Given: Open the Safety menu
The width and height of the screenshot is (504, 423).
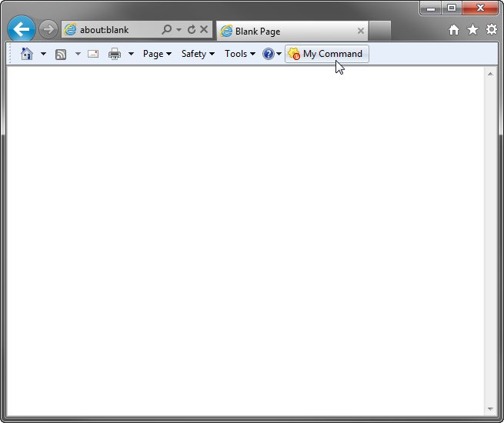Looking at the screenshot, I should tap(198, 54).
